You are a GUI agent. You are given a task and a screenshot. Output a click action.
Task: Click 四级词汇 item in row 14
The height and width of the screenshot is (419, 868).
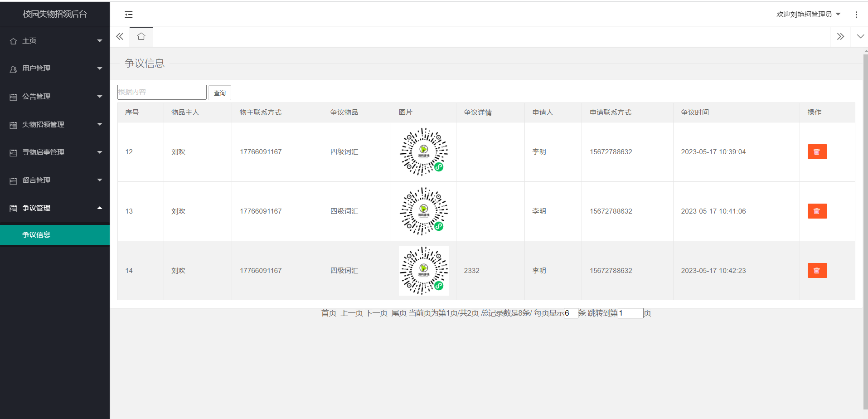344,271
